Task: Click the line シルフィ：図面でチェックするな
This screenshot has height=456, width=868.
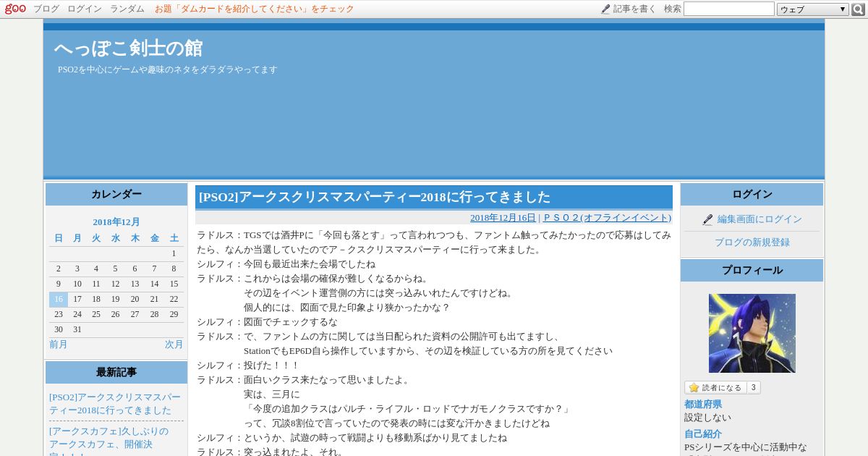Action: click(267, 322)
